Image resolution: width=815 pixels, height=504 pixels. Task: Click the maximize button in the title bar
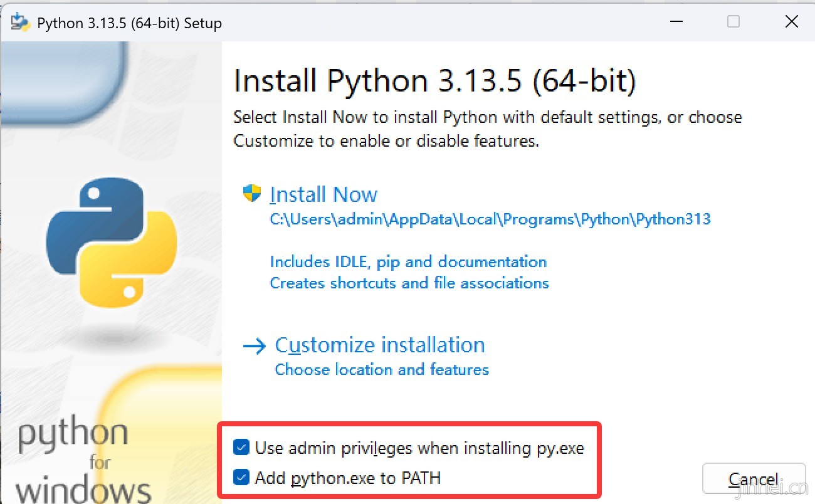point(733,22)
